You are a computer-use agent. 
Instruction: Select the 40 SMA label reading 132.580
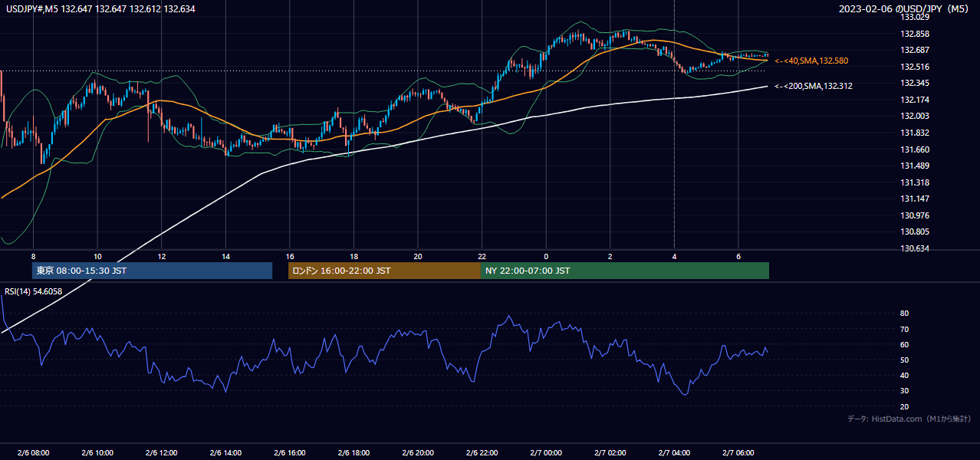tap(811, 61)
